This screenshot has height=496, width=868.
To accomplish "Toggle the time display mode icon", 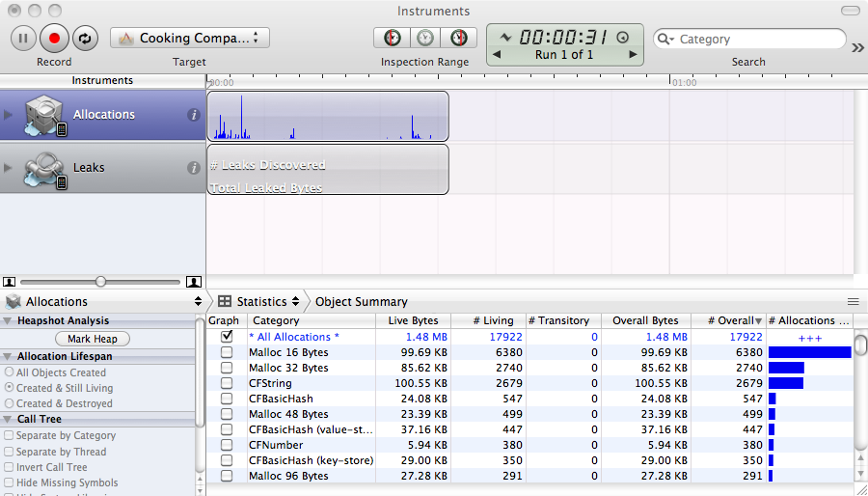I will point(623,37).
